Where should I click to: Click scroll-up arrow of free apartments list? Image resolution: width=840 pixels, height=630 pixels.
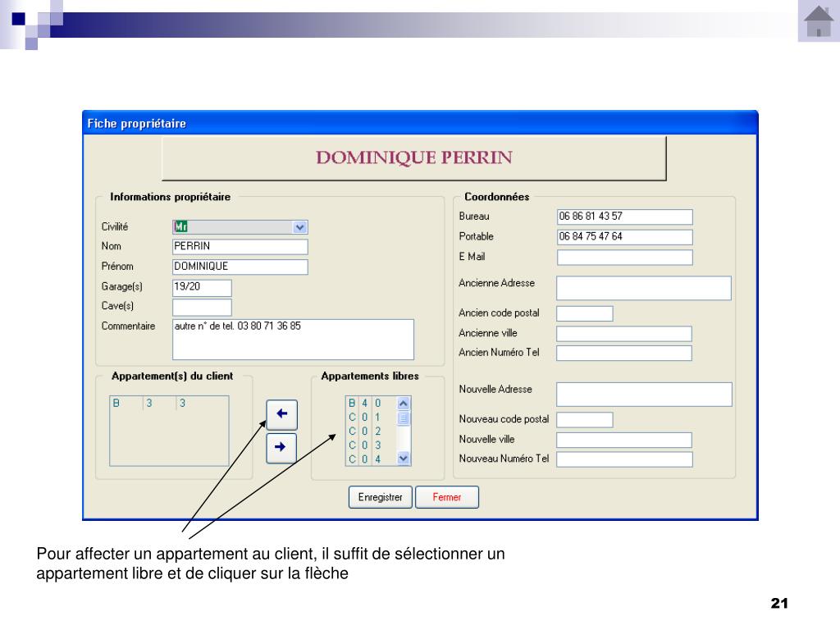pos(404,403)
